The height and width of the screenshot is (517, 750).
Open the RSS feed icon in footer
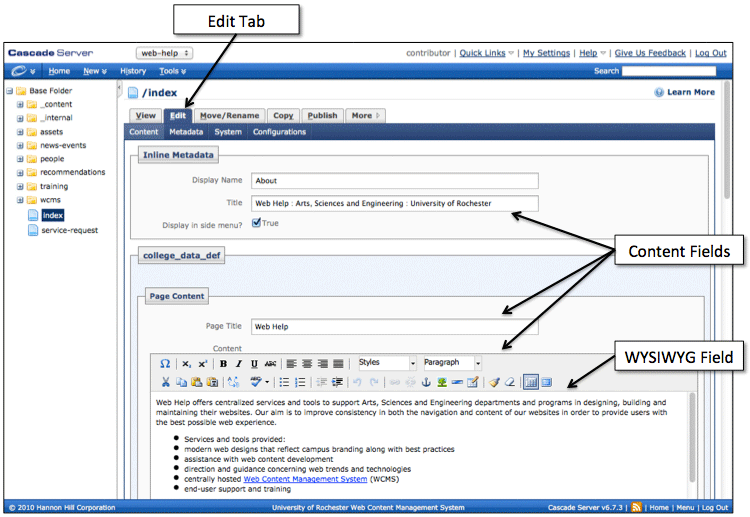[636, 507]
